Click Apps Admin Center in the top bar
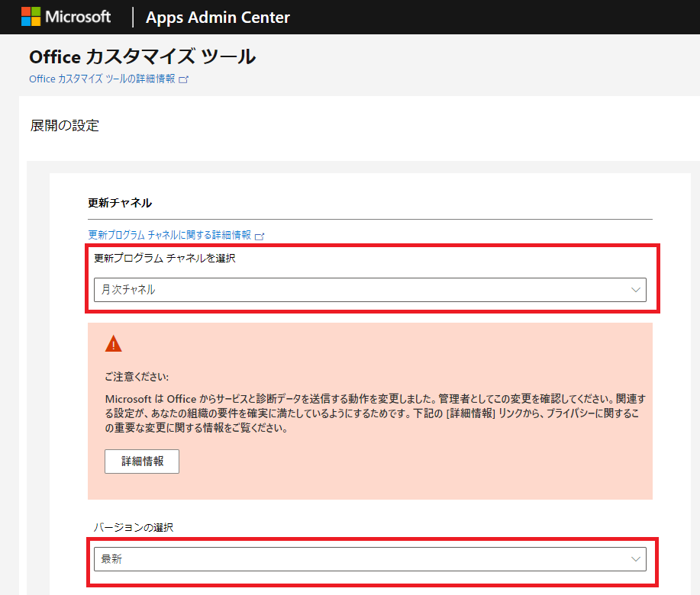Image resolution: width=700 pixels, height=595 pixels. [x=218, y=17]
